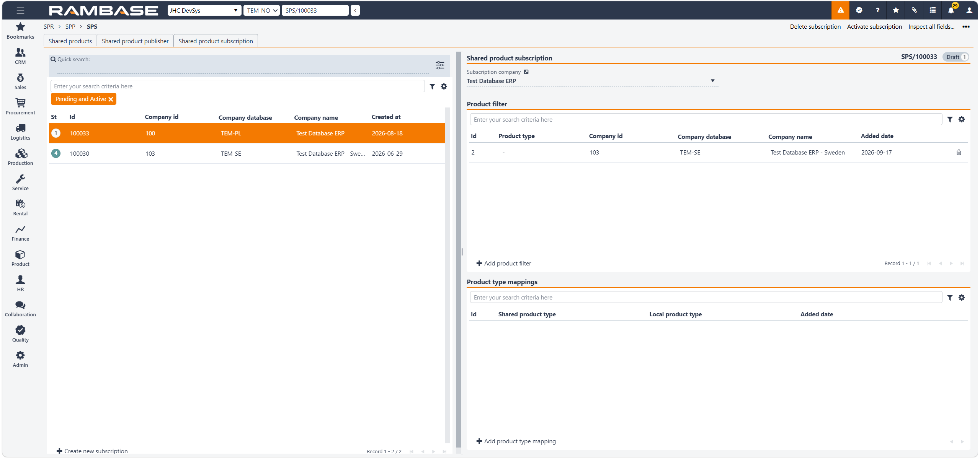Click Add product type mapping
Viewport: 980px width, 459px height.
pyautogui.click(x=516, y=441)
